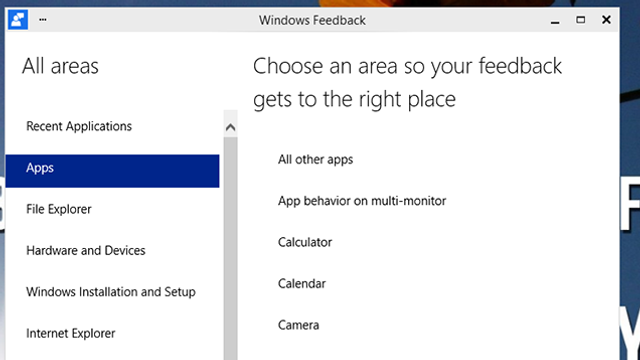Open the three-dots title bar menu
Viewport: 640px width, 360px height.
tap(43, 20)
